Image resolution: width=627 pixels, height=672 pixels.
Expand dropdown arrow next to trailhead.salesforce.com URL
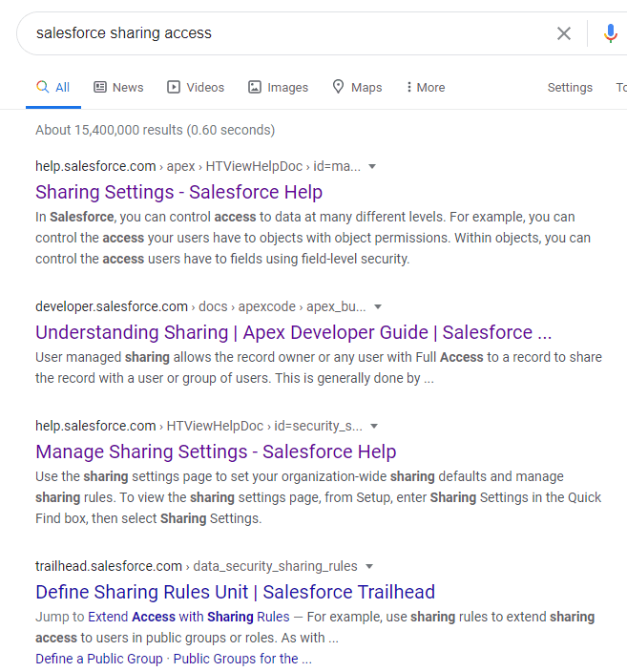[x=369, y=567]
